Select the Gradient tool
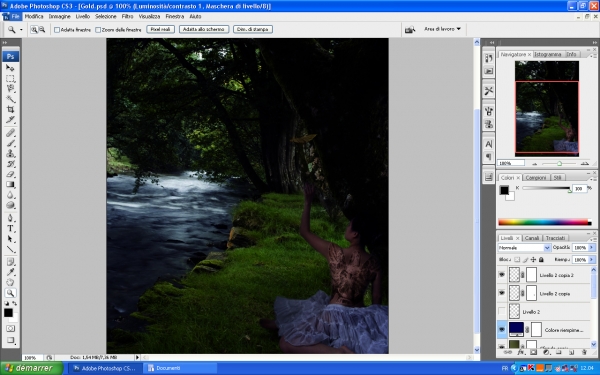Screen dimensions: 600x375 (x=10, y=184)
